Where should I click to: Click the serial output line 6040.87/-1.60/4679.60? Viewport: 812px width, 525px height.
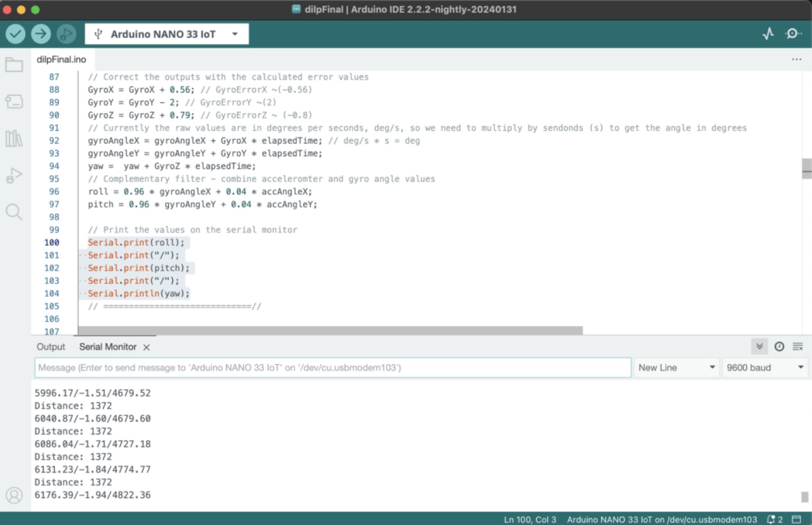pyautogui.click(x=92, y=418)
